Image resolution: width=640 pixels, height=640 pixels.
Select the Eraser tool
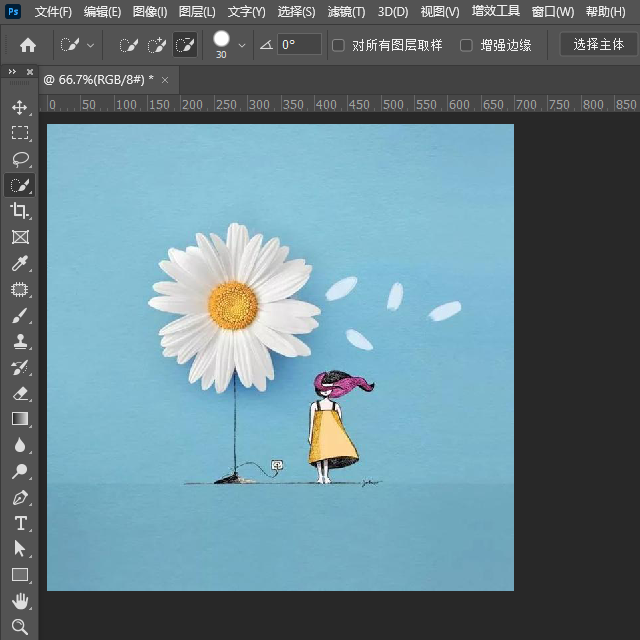point(19,394)
